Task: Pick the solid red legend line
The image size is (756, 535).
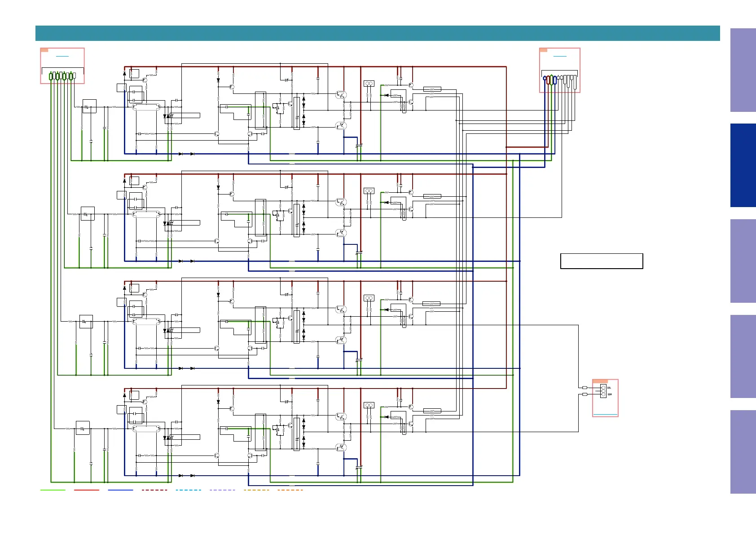Action: (87, 490)
